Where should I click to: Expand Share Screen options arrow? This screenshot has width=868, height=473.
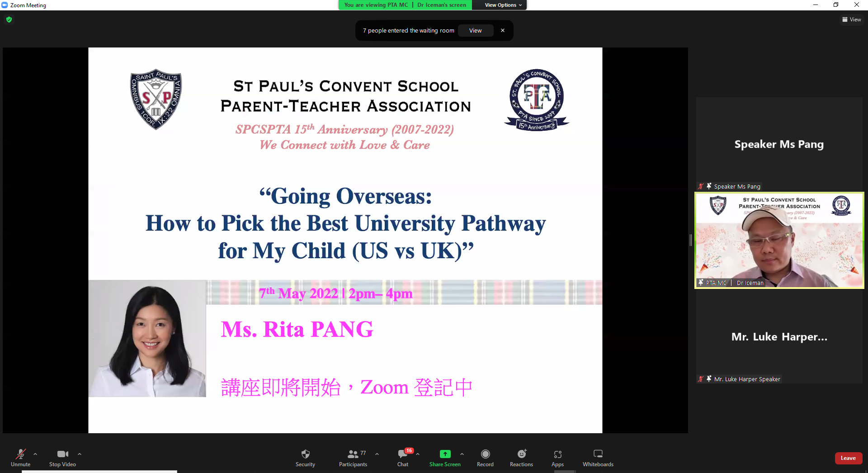coord(462,454)
